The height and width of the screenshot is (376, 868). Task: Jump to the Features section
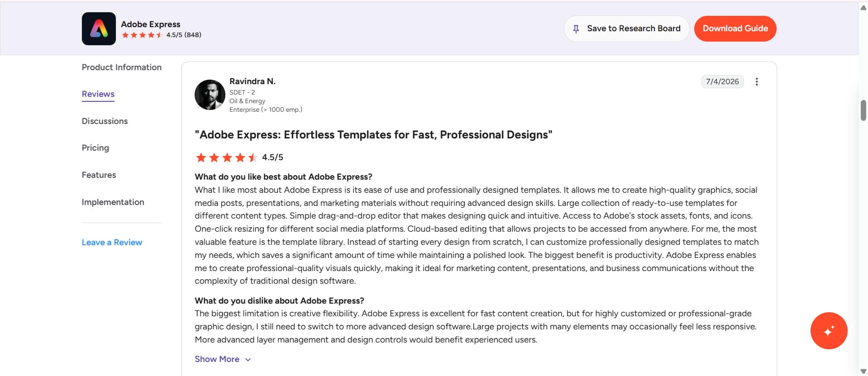[99, 175]
